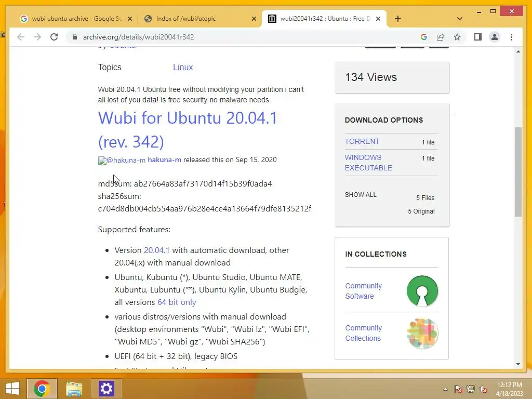Click the page scrollbar thumb
The image size is (532, 399).
(x=518, y=171)
